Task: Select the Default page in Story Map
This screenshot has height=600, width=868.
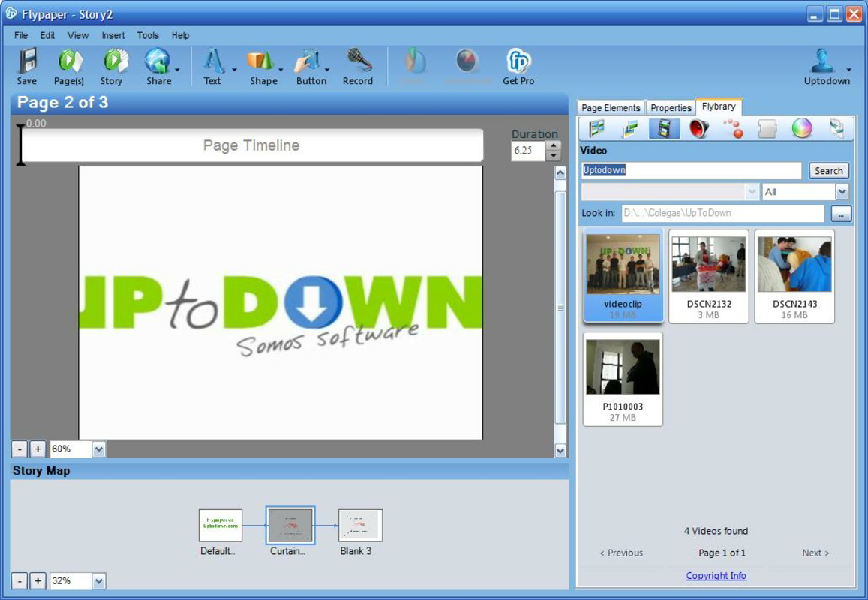Action: click(221, 525)
